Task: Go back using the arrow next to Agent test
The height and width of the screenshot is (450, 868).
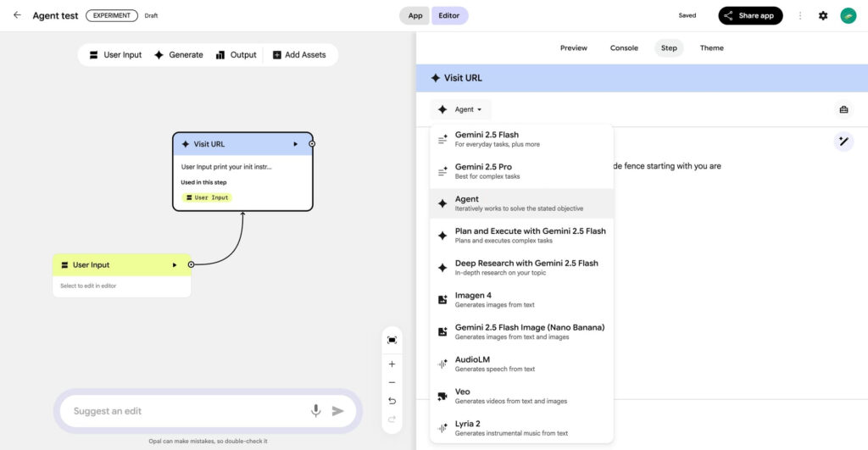Action: click(x=17, y=15)
